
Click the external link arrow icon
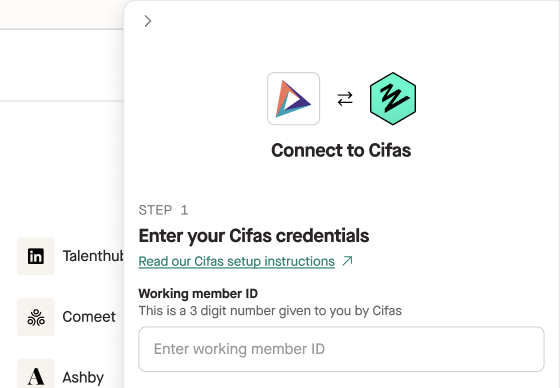[x=347, y=261]
